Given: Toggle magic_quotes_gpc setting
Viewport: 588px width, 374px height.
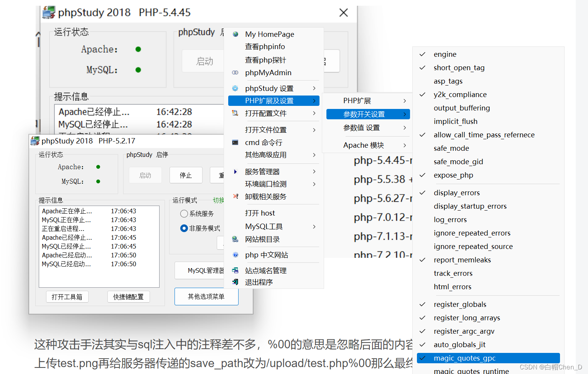Looking at the screenshot, I should (488, 358).
